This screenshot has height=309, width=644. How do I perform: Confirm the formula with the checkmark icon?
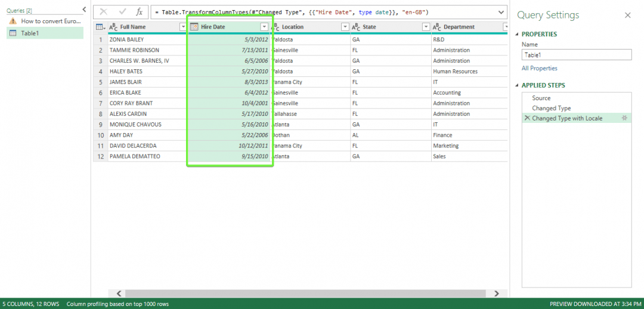[x=122, y=13]
